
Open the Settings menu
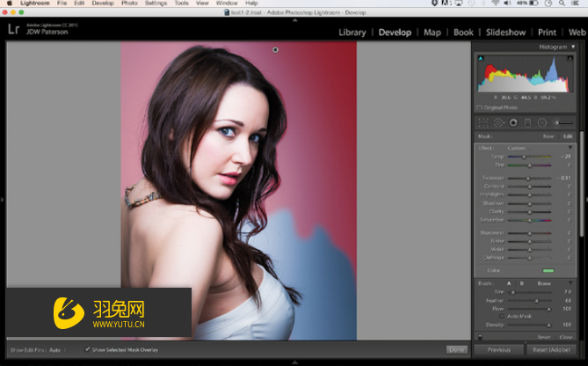(x=156, y=3)
